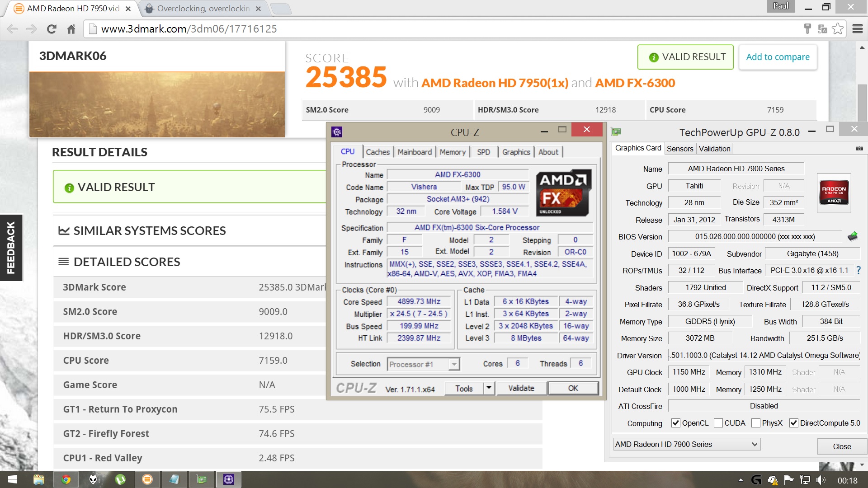Viewport: 868px width, 488px height.
Task: Click Tools button in CPU-Z
Action: coord(464,388)
